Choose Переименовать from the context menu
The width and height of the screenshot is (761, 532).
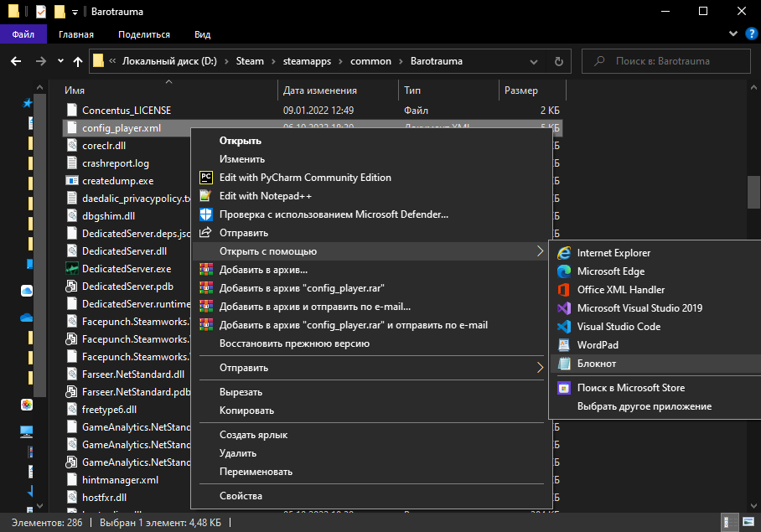pos(372,472)
